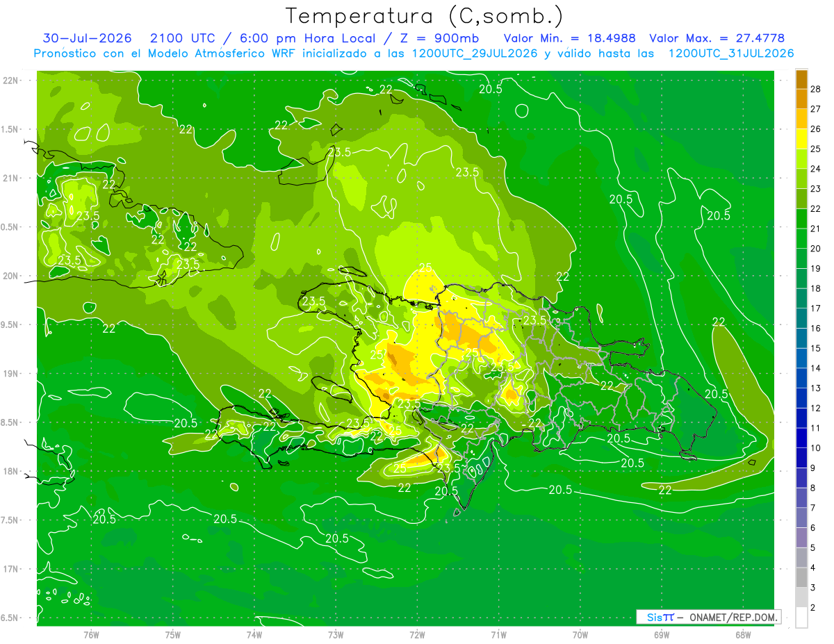Click the dark orange swatch above legend value 28
834x644 pixels.
801,79
